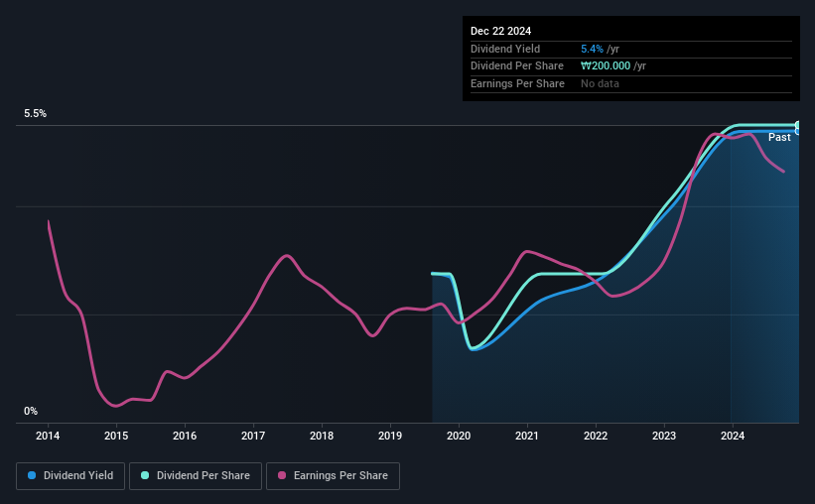Click the ₩200.000 Dividend Per Share value
815x504 pixels.
click(x=606, y=66)
